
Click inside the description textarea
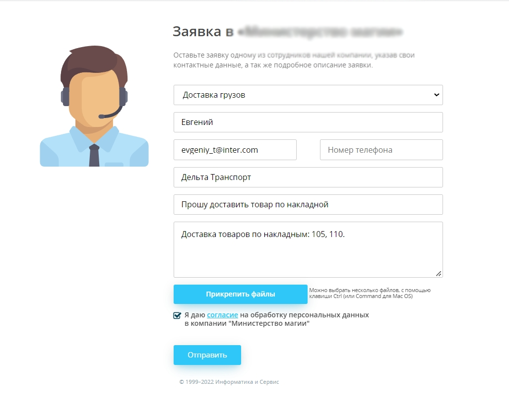click(x=308, y=249)
